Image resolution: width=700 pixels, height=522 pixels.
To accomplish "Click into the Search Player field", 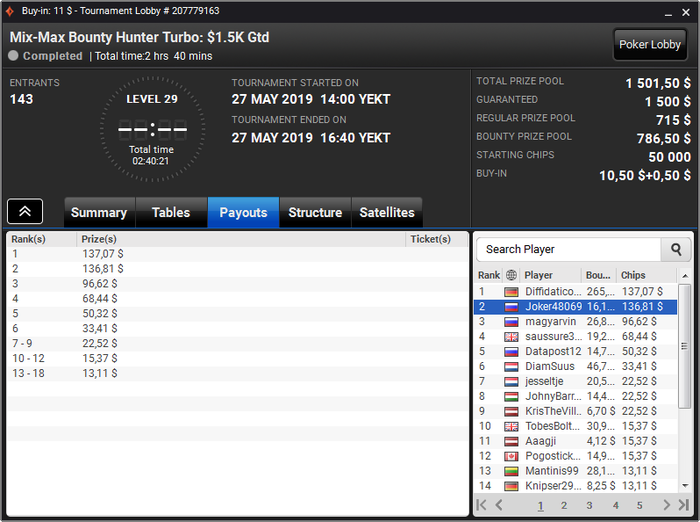I will (x=568, y=249).
